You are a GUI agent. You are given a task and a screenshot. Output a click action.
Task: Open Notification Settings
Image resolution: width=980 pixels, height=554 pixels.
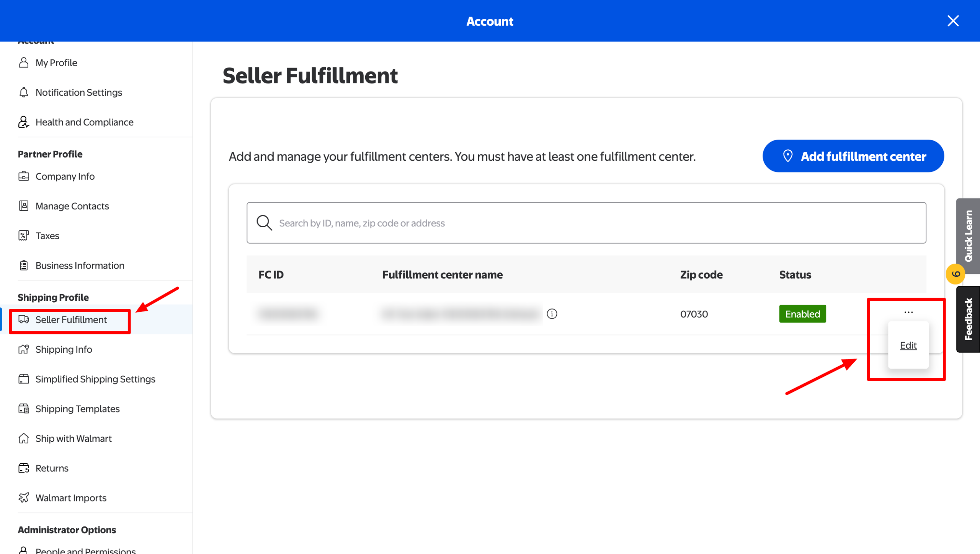coord(79,93)
